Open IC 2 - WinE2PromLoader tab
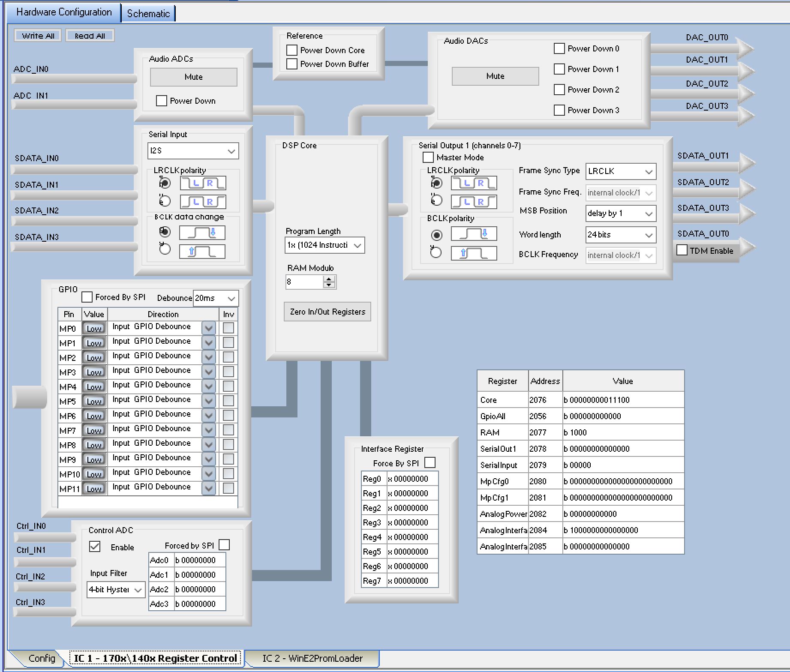The width and height of the screenshot is (790, 672). pyautogui.click(x=312, y=658)
